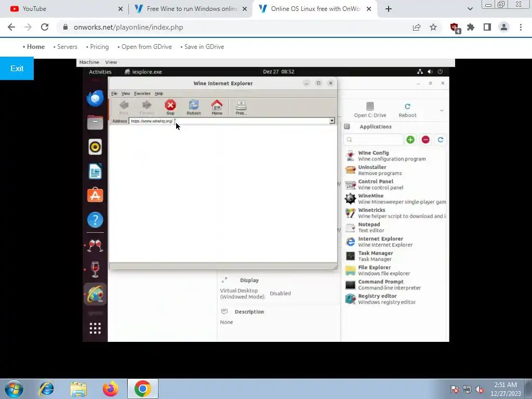Reload the page with Chrome's reload button
The width and height of the screenshot is (532, 399).
click(45, 27)
